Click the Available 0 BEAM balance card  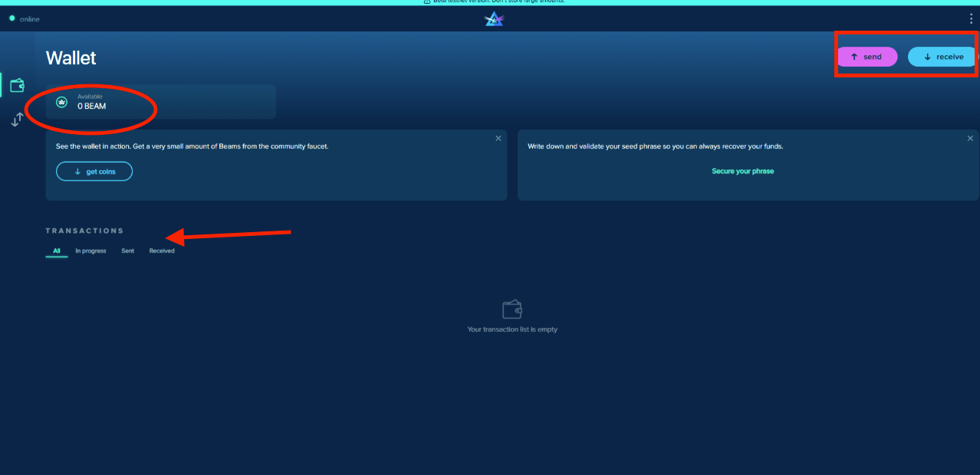tap(161, 102)
